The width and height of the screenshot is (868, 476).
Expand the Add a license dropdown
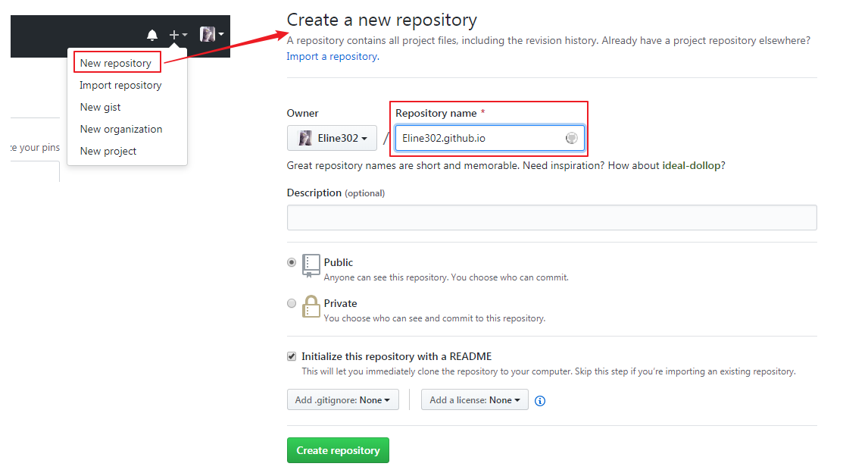click(x=474, y=400)
